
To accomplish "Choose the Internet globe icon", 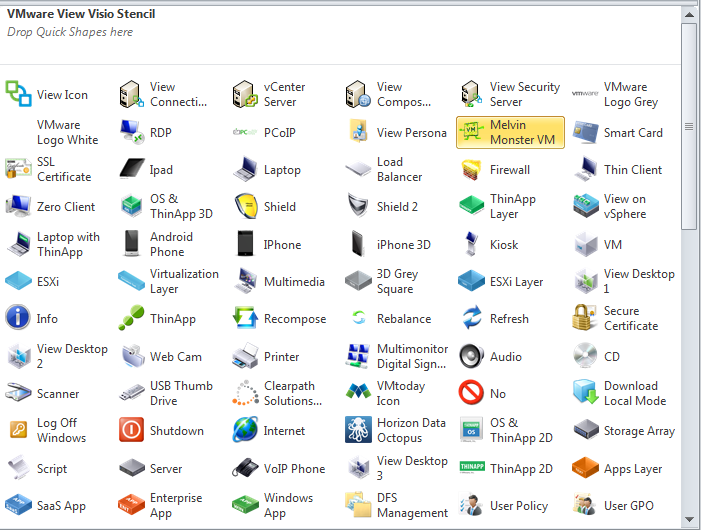I will 245,429.
